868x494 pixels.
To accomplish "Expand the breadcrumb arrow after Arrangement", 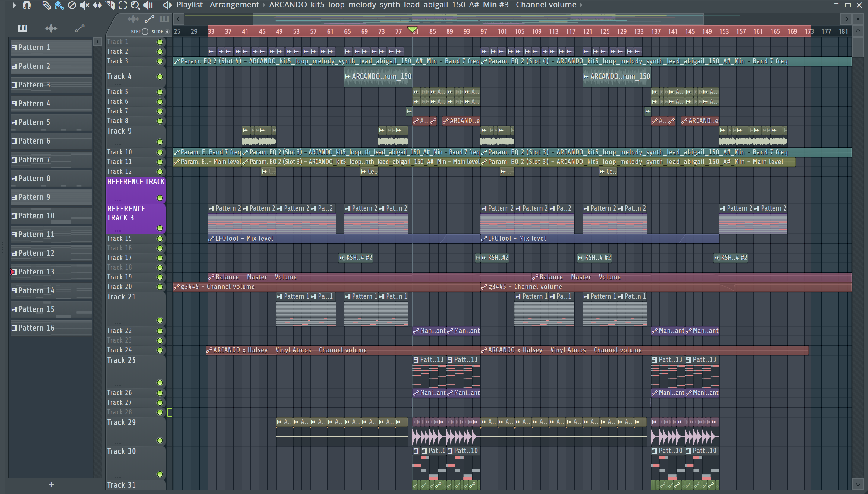I will click(264, 5).
